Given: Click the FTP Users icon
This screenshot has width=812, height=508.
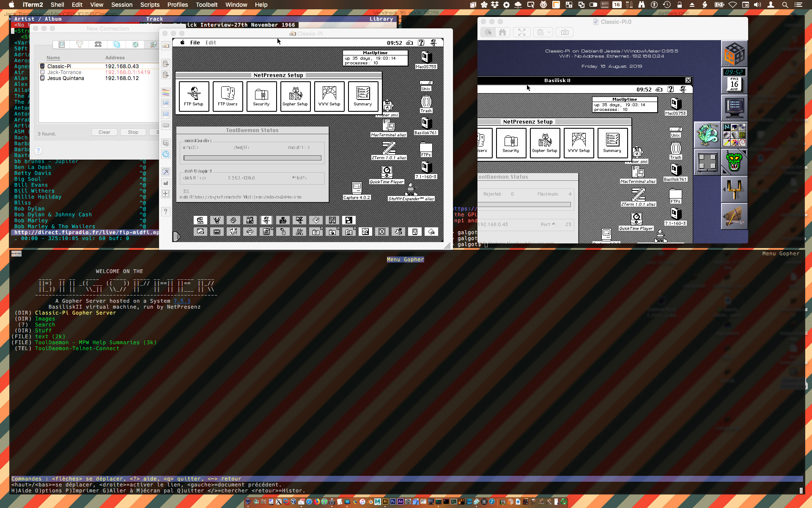Looking at the screenshot, I should click(x=228, y=96).
